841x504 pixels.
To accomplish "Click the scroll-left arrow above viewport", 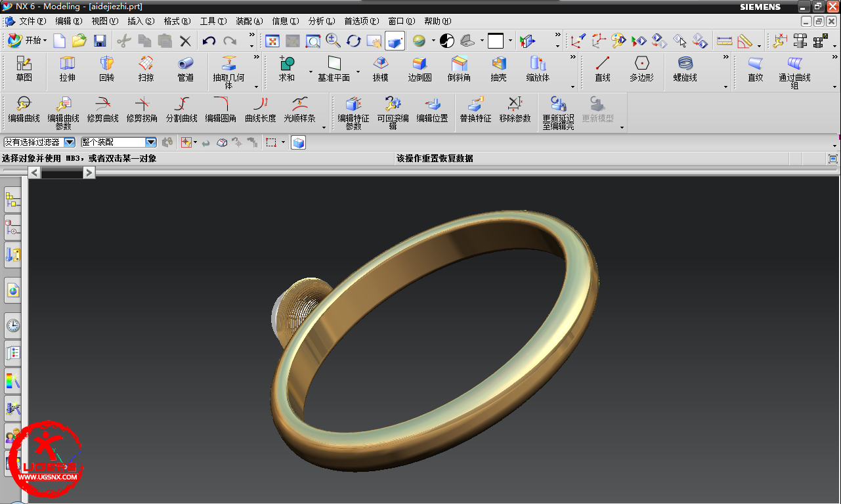I will click(35, 172).
